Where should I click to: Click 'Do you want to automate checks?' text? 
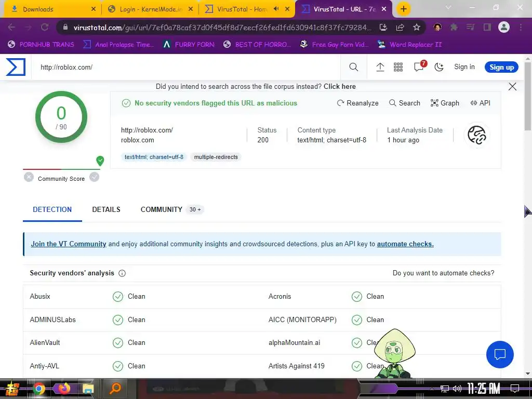(x=443, y=273)
